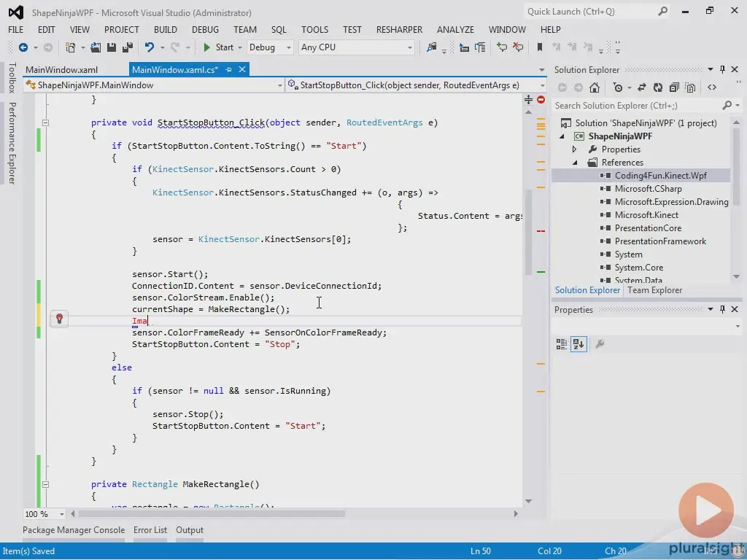Click the decrease indent toolbar icon
747x560 pixels.
(464, 47)
